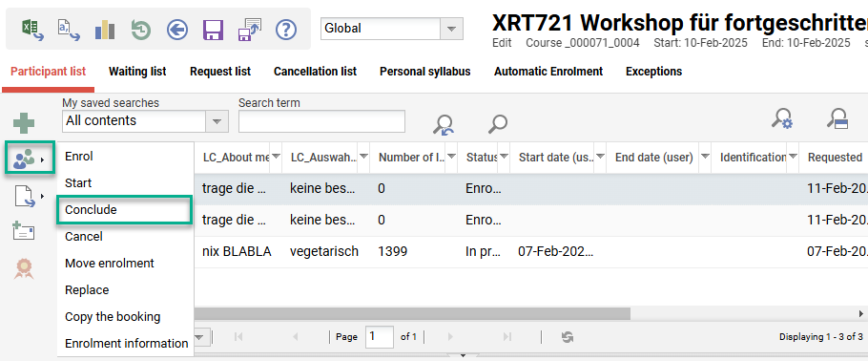Screen dimensions: 868x361
Task: Choose Move enrolment menu entry
Action: [x=125, y=263]
